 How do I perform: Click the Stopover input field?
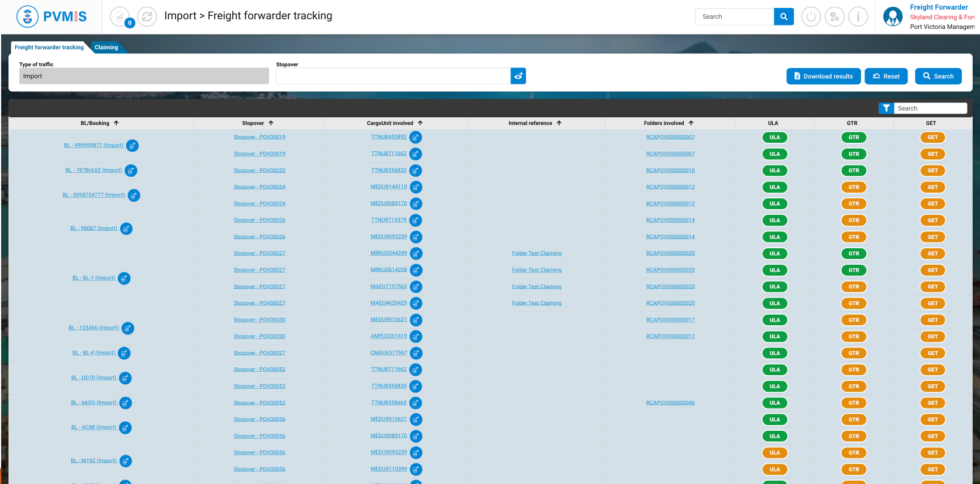393,76
